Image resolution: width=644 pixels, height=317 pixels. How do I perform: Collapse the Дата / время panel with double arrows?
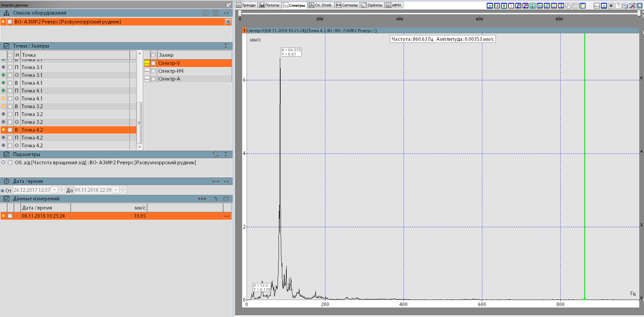pos(226,181)
